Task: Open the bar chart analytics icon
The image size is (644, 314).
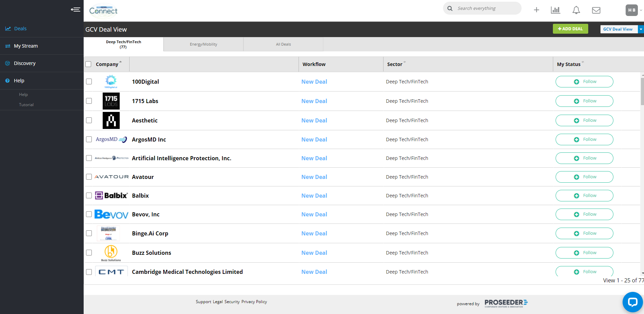Action: (x=555, y=10)
